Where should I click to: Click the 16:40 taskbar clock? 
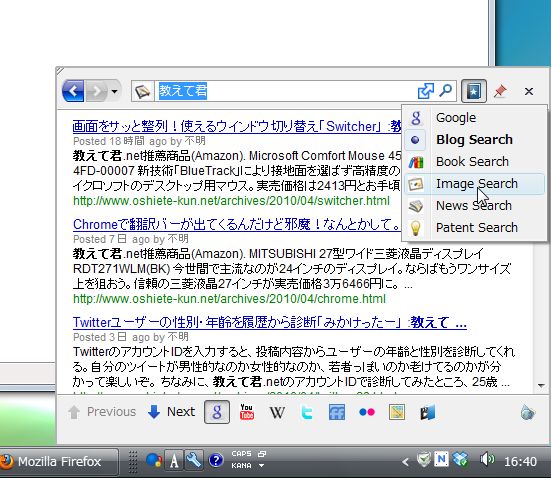coord(520,461)
